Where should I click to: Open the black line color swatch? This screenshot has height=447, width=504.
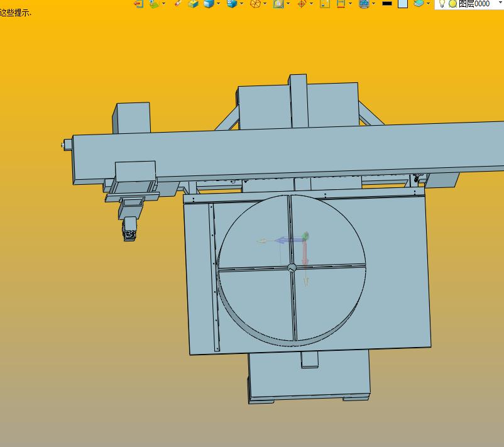click(387, 4)
